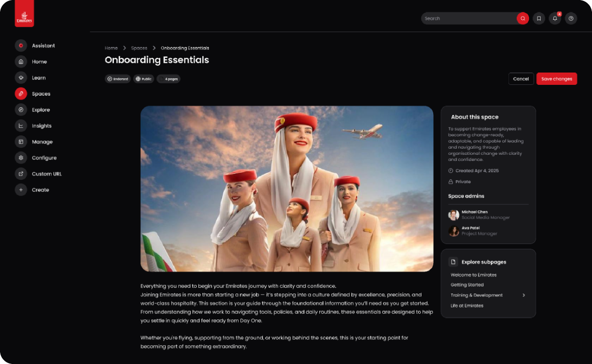Open Custom URL in sidebar menu
This screenshot has width=592, height=364.
[x=47, y=174]
